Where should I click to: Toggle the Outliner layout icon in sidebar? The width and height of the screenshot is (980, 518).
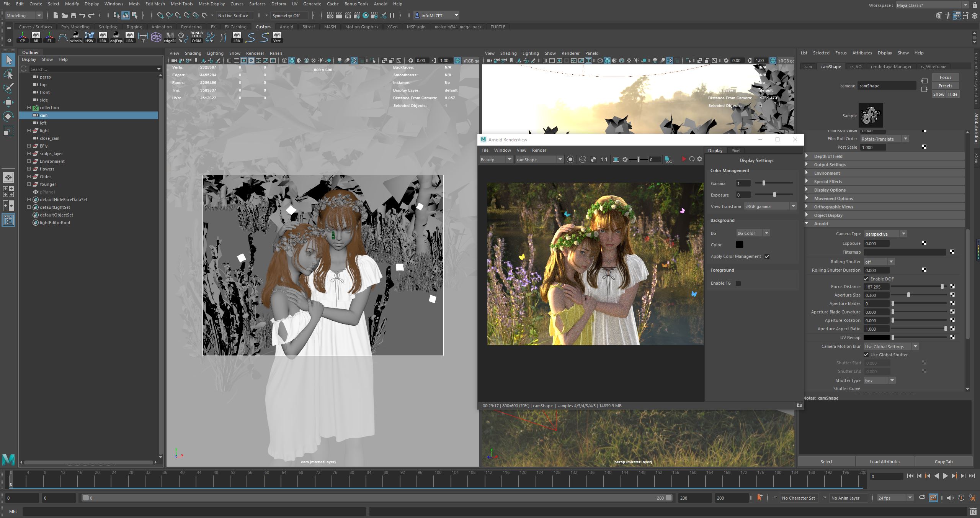[x=8, y=220]
